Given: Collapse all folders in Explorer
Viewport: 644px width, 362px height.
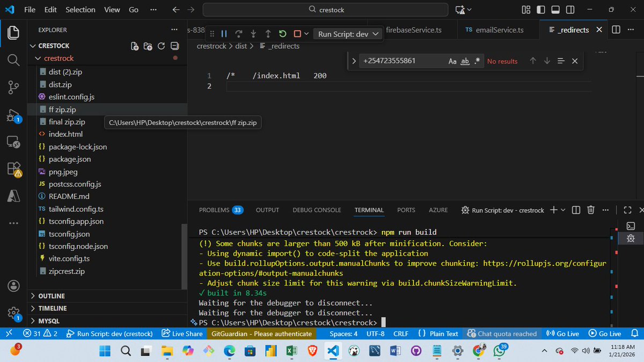Looking at the screenshot, I should [174, 46].
